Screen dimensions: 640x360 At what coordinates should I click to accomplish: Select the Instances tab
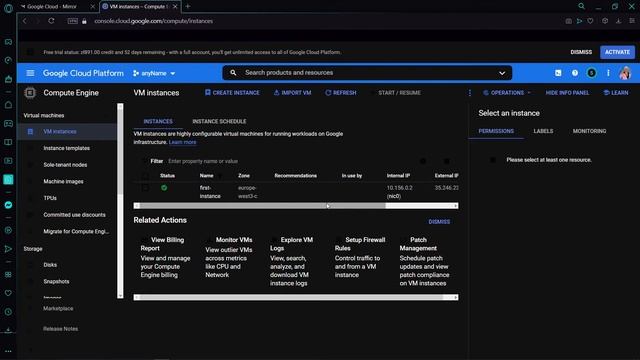pos(158,122)
